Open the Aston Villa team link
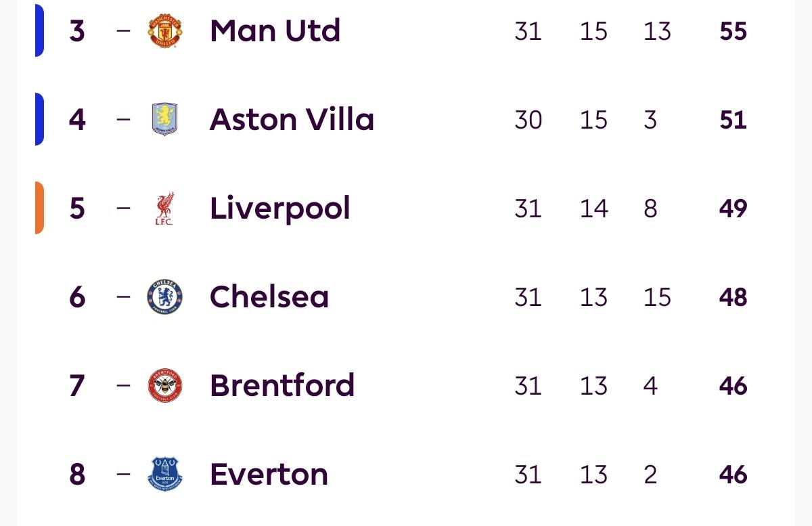Viewport: 812px width, 526px height. (292, 120)
